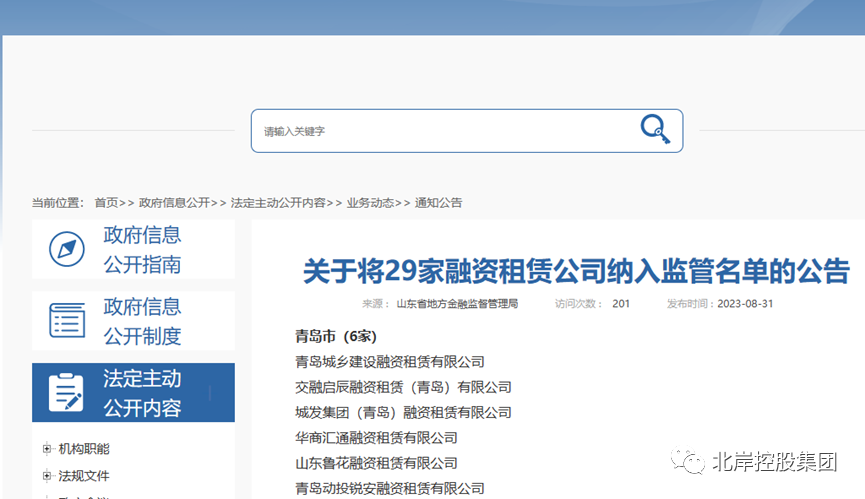This screenshot has width=865, height=499.
Task: Expand the 机构职能 tree node
Action: [47, 449]
